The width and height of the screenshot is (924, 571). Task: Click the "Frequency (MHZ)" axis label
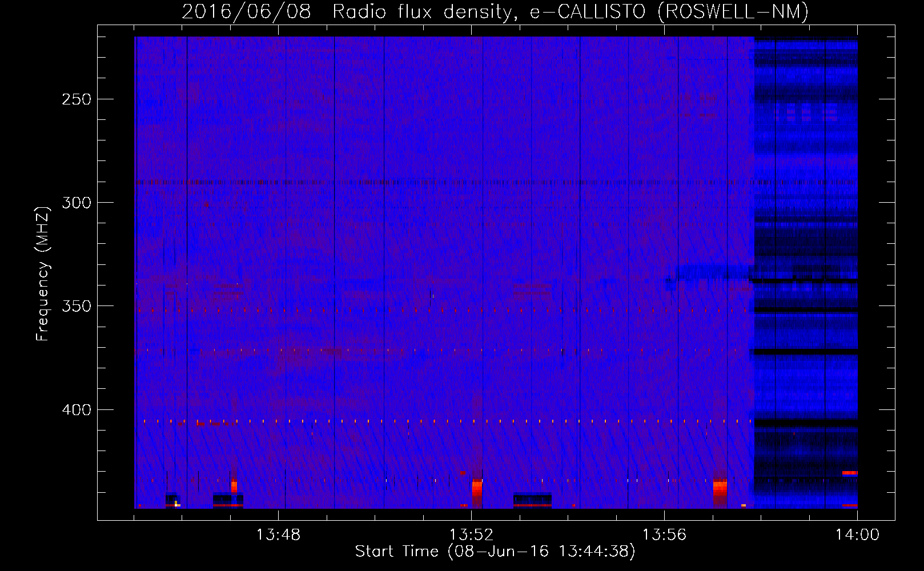(43, 274)
